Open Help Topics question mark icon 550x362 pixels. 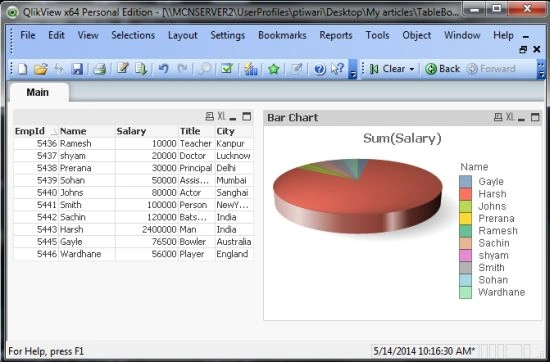tap(320, 69)
